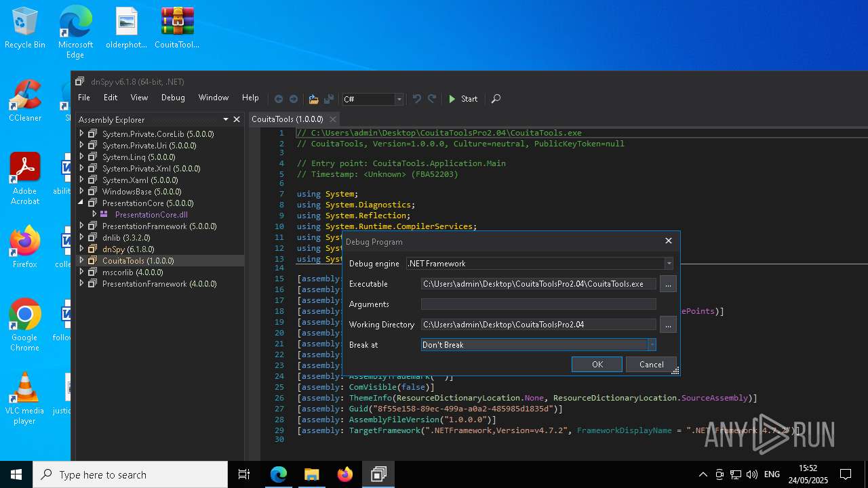Click the Search magnifier icon in toolbar
The width and height of the screenshot is (868, 488).
[x=496, y=99]
